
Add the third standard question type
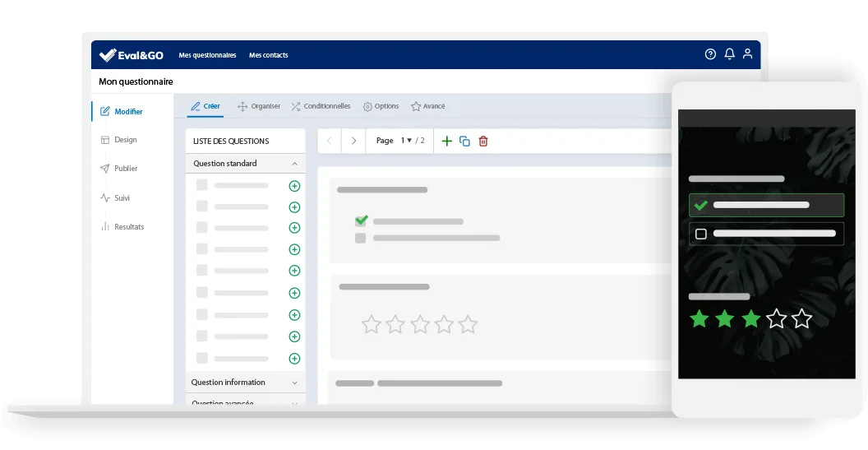pyautogui.click(x=294, y=228)
